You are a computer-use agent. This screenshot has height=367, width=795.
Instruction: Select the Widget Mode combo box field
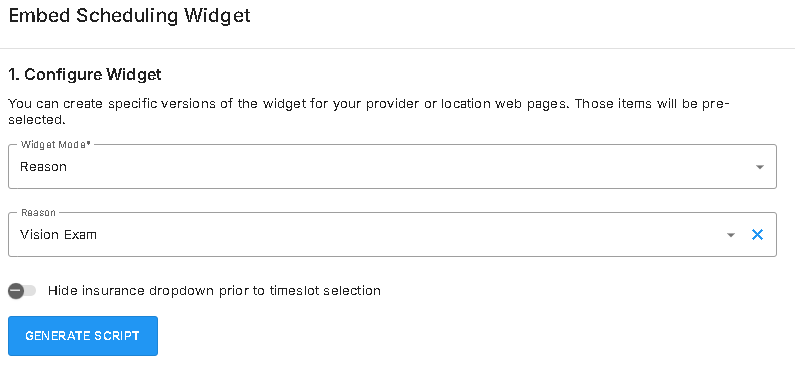click(392, 167)
